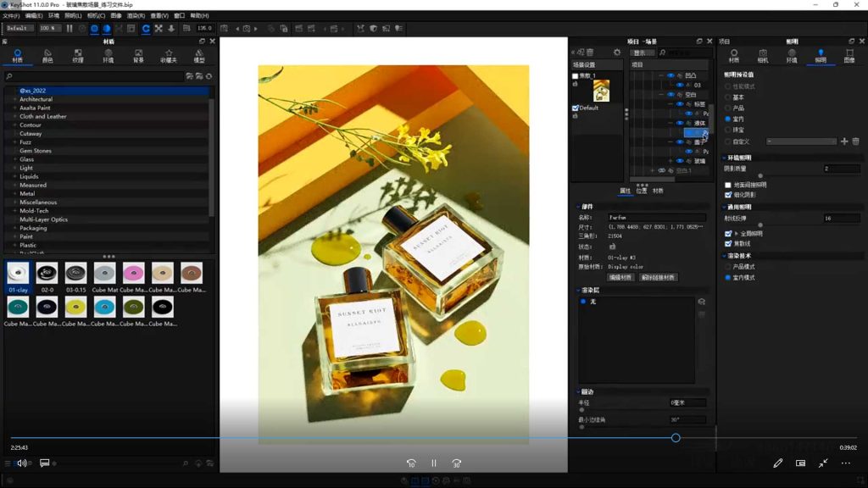Mute the video with the speaker icon
The height and width of the screenshot is (488, 868).
22,463
